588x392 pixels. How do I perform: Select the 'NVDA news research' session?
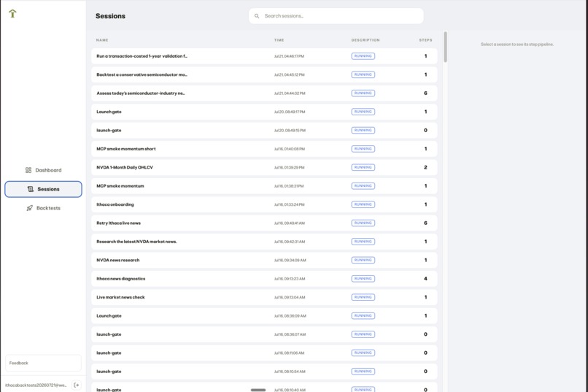(264, 260)
